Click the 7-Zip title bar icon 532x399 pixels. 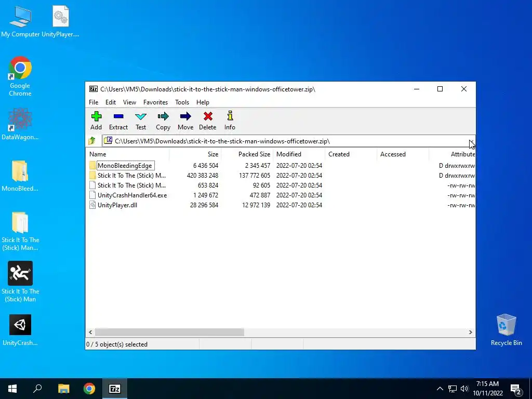[94, 89]
